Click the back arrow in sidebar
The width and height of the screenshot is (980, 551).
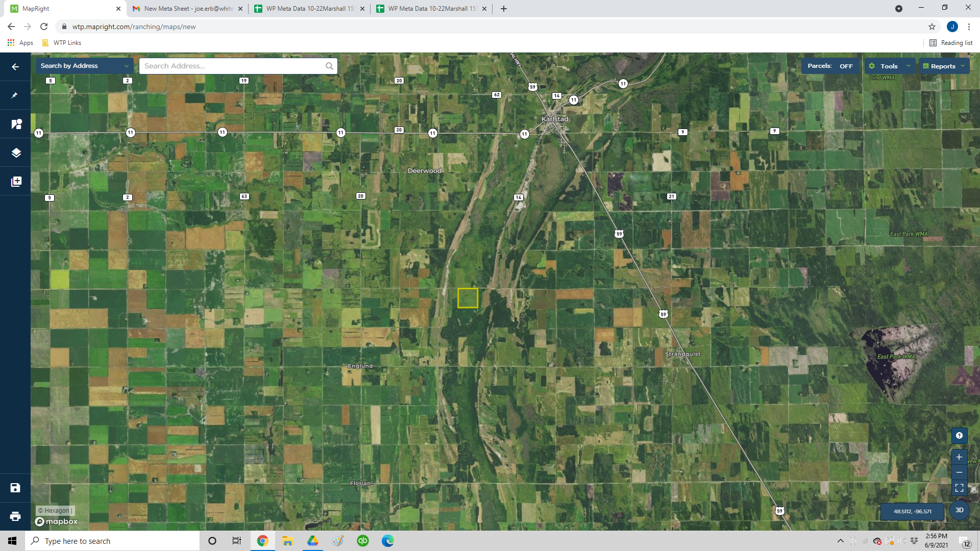(15, 67)
